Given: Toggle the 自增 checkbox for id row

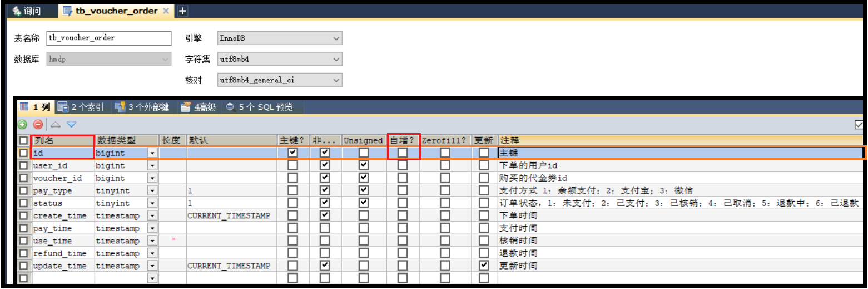Looking at the screenshot, I should (403, 153).
